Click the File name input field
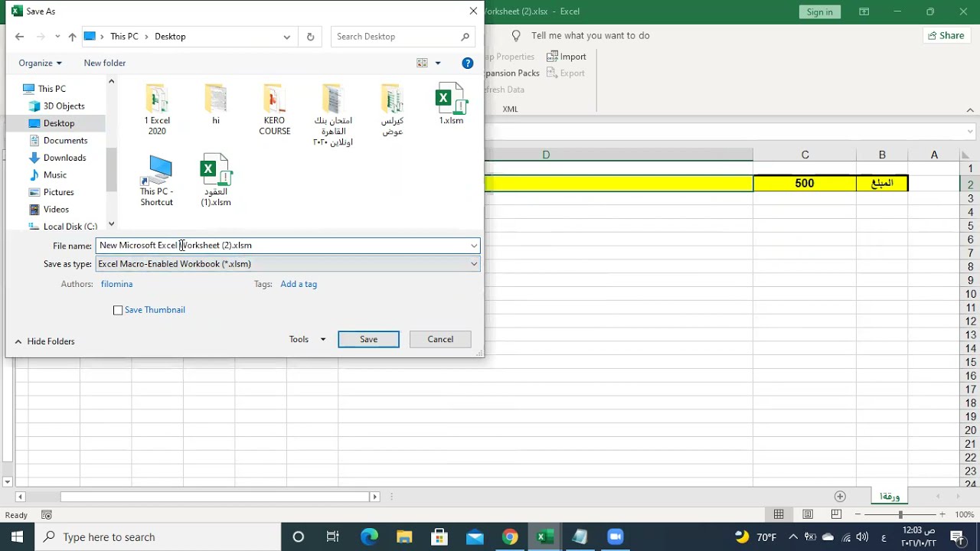Image resolution: width=980 pixels, height=551 pixels. pos(283,246)
